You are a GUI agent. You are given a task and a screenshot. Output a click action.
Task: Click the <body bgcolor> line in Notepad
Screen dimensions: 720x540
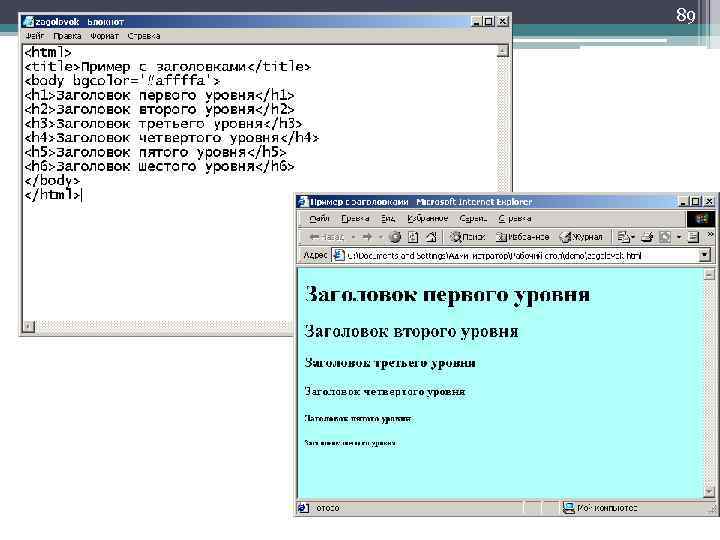[122, 81]
